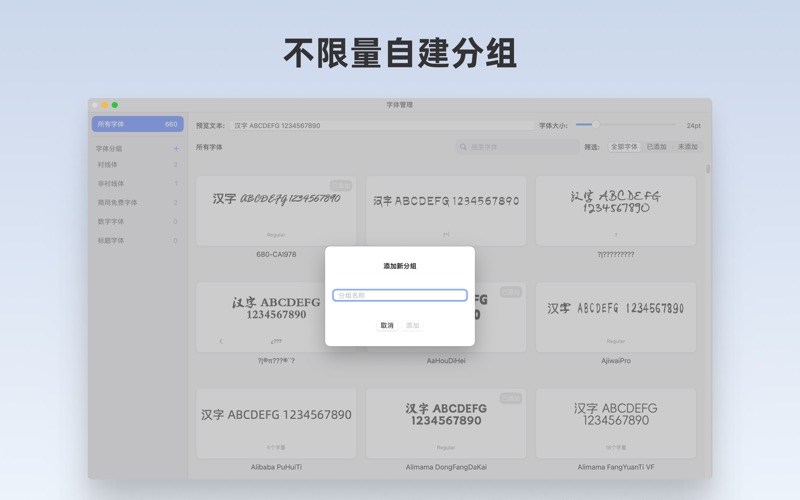The width and height of the screenshot is (800, 500).
Task: Switch filter to 已添加
Action: point(656,147)
